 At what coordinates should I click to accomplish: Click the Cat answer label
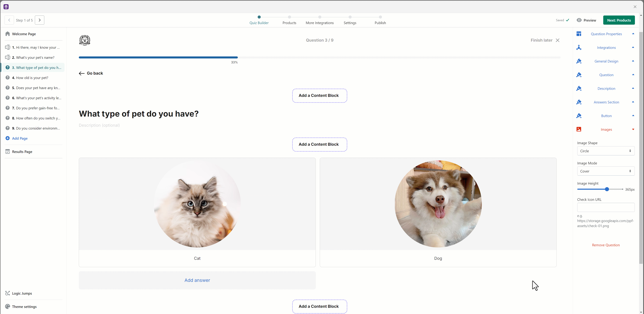[x=197, y=258]
